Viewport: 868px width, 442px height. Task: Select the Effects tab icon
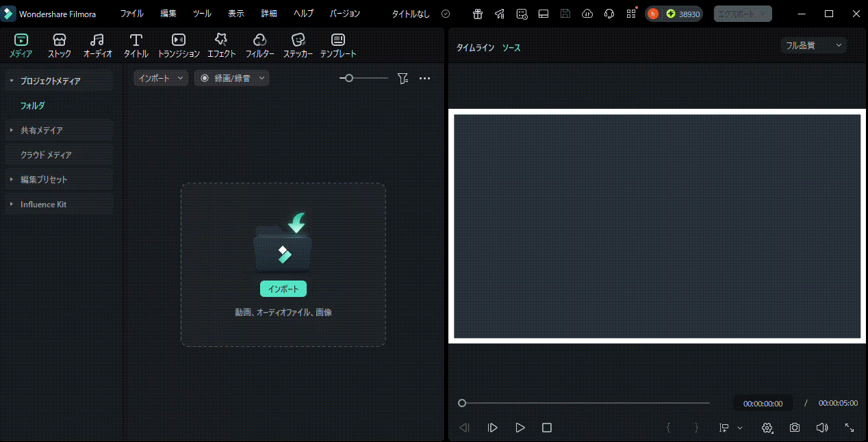221,41
